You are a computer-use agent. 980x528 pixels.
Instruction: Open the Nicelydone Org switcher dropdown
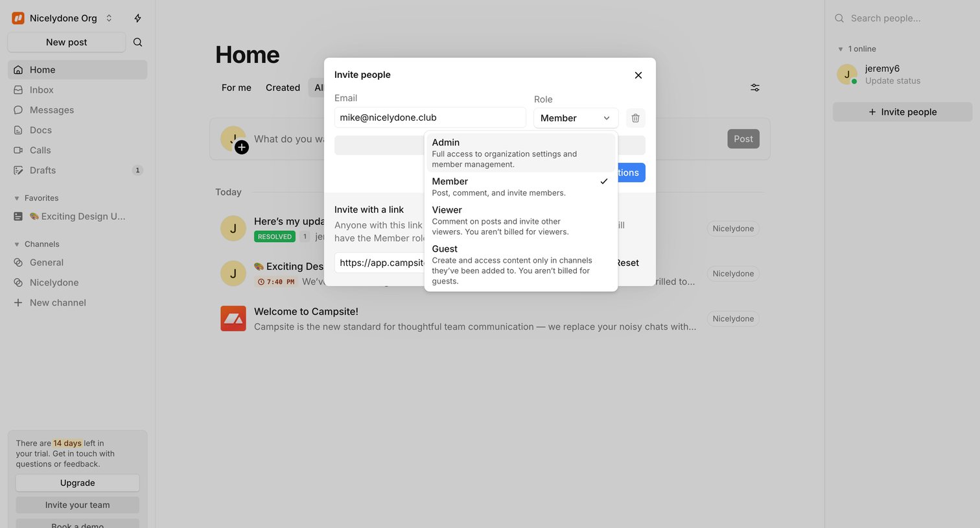(x=64, y=18)
